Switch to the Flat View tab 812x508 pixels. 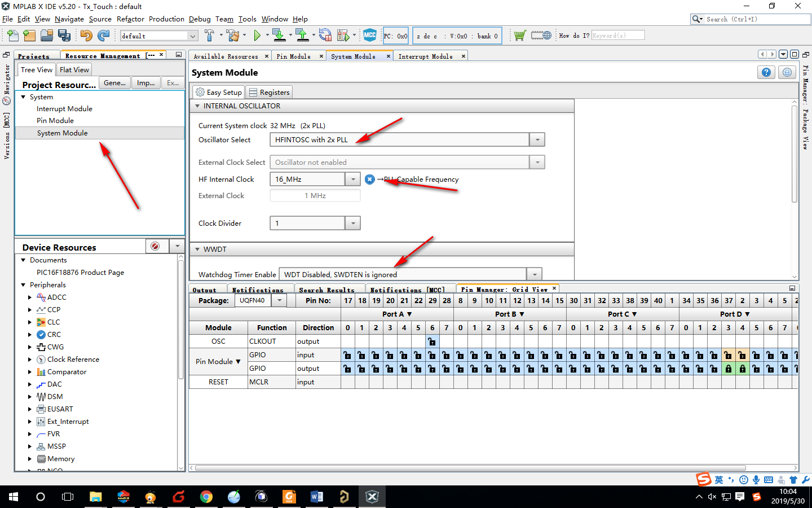pyautogui.click(x=74, y=69)
